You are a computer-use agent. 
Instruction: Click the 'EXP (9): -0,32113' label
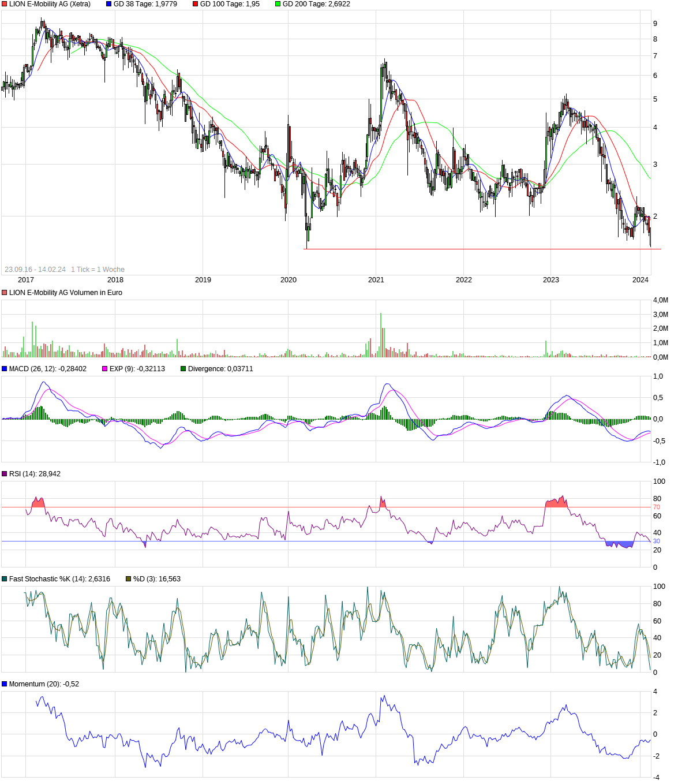[137, 369]
